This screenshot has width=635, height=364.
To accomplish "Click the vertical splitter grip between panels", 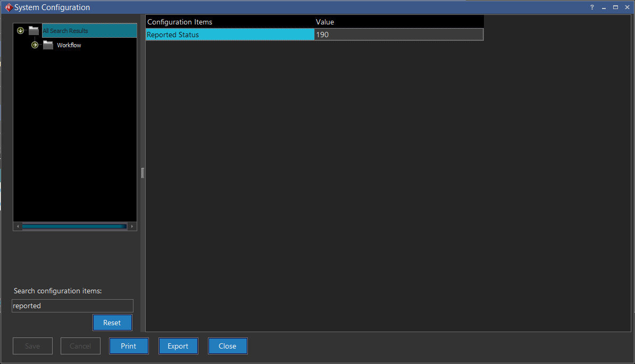I will 143,173.
